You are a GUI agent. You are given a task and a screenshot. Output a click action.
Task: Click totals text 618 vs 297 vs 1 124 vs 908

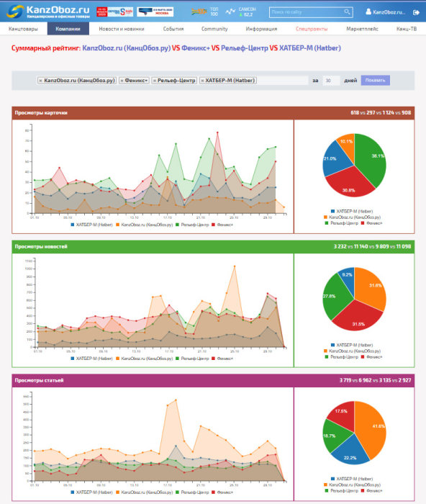[x=381, y=113]
